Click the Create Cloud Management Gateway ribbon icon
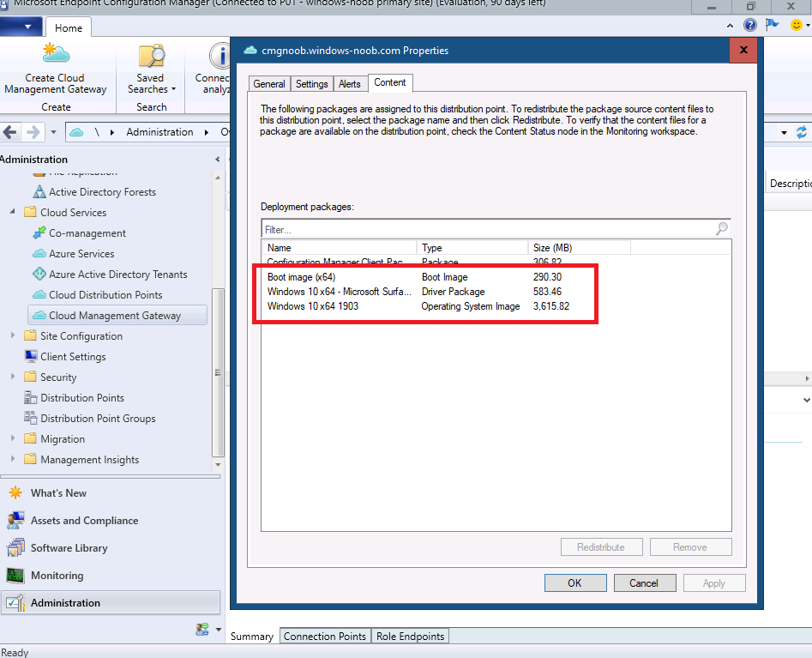This screenshot has width=812, height=658. [56, 54]
